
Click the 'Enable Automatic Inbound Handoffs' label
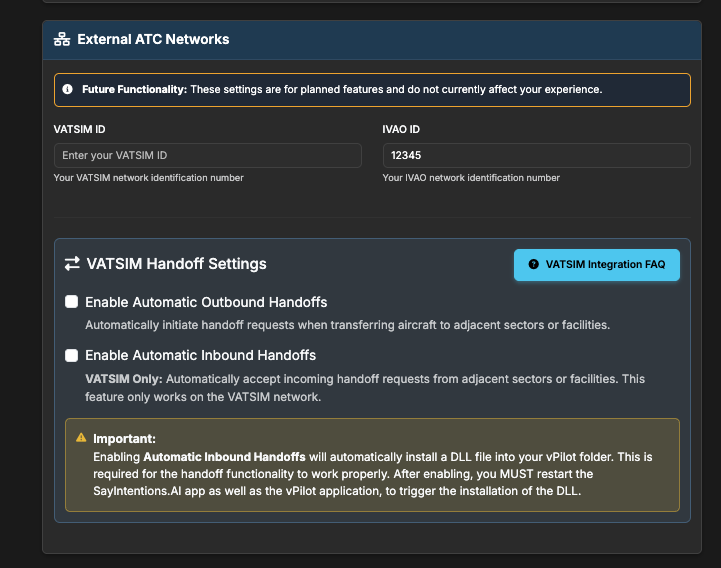click(200, 356)
